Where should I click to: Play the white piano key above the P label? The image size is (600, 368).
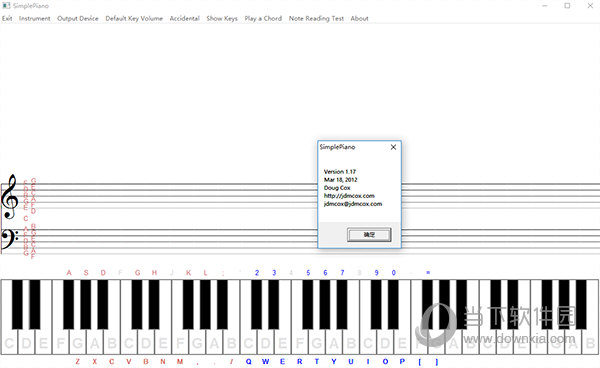(402, 342)
